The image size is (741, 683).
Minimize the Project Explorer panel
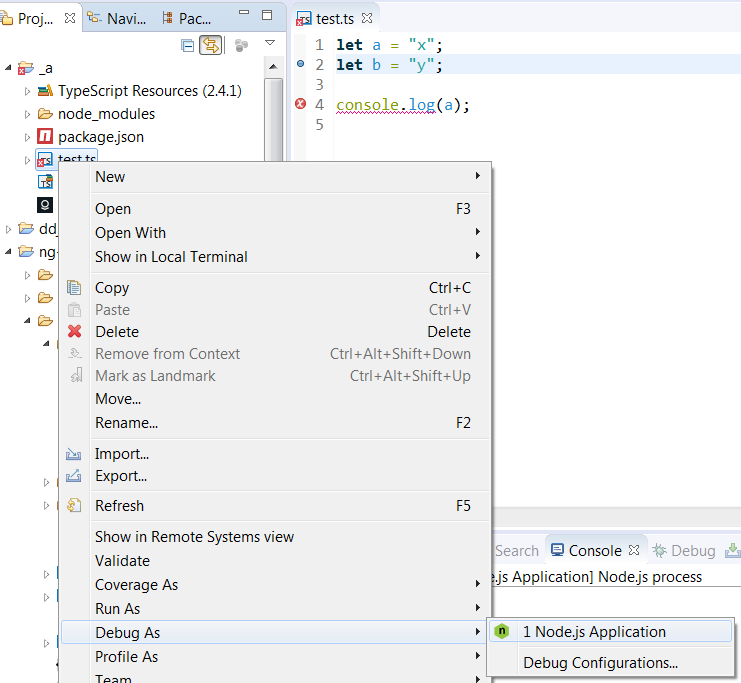[241, 16]
